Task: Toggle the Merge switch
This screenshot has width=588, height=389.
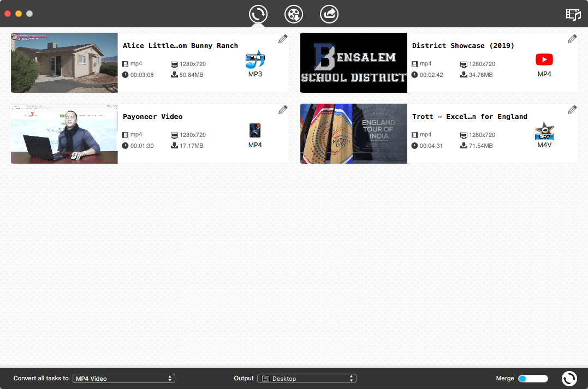Action: [532, 378]
